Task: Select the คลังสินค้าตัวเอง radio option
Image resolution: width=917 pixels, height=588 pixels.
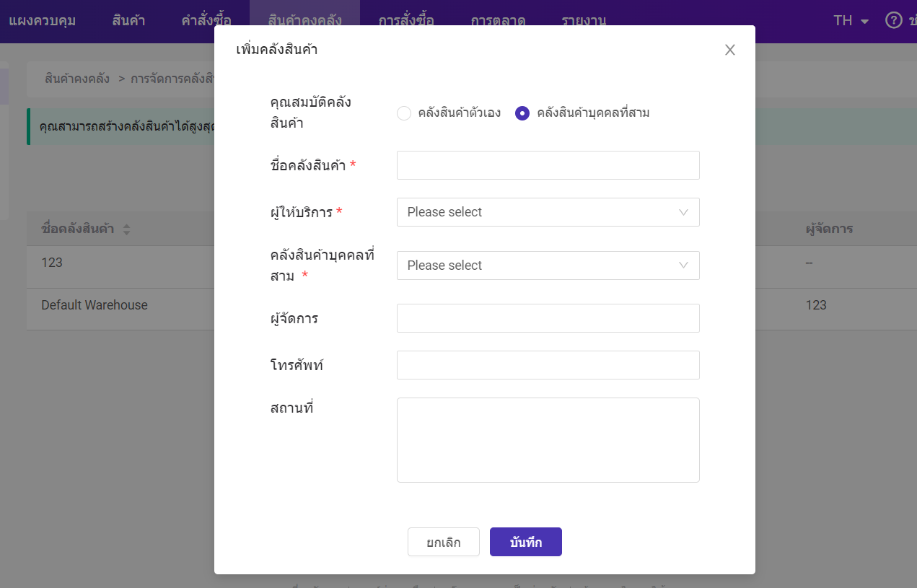Action: (x=404, y=113)
